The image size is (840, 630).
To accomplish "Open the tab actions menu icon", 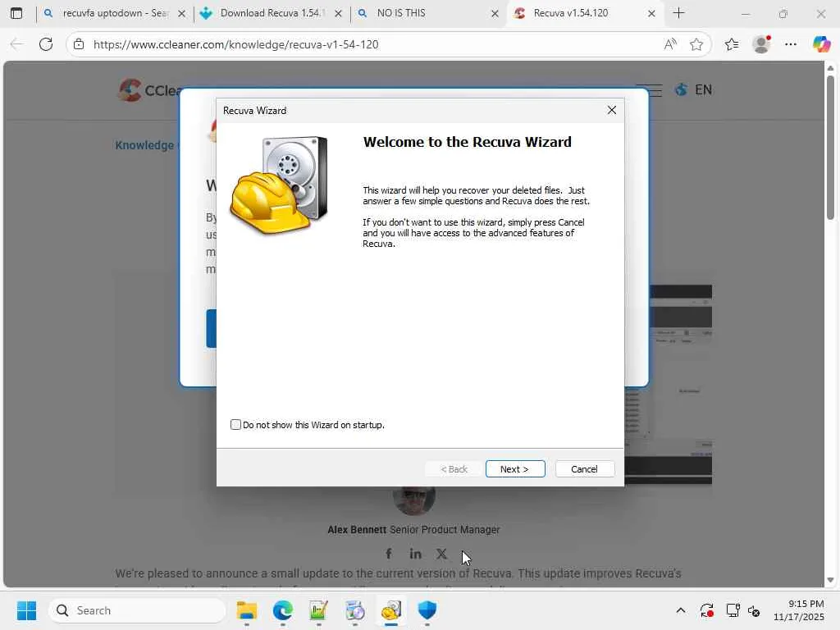I will tap(16, 13).
